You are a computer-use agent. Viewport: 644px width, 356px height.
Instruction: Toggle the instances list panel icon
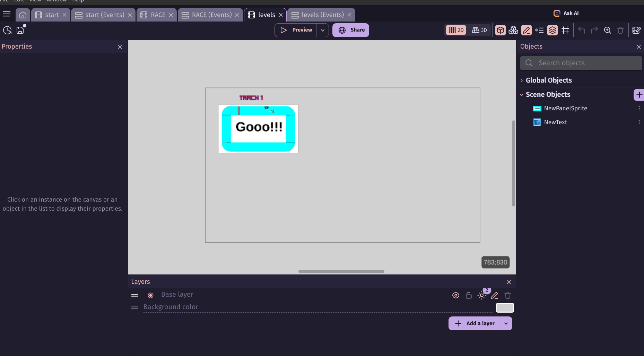click(539, 30)
